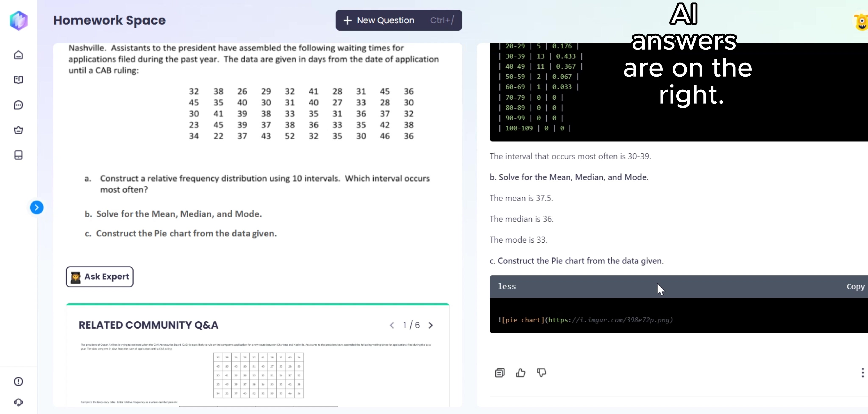The image size is (868, 414).
Task: Select the '60-69 | 1 | 0.033' row
Action: point(538,87)
